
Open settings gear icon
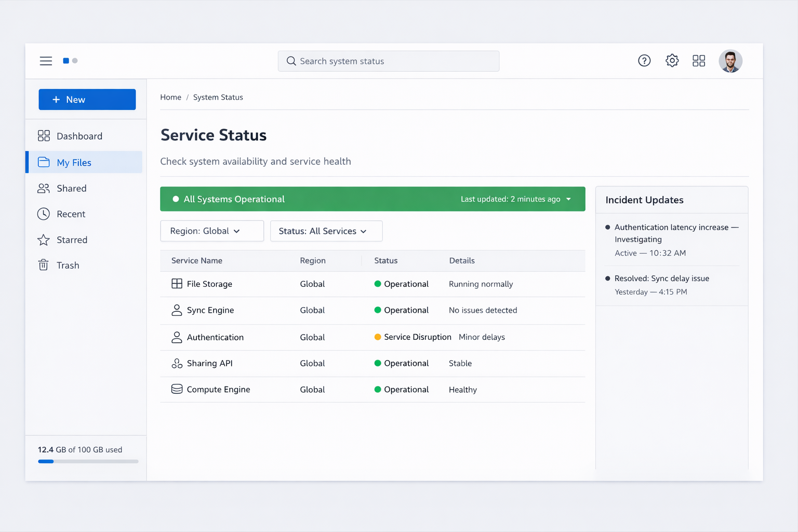pos(672,61)
